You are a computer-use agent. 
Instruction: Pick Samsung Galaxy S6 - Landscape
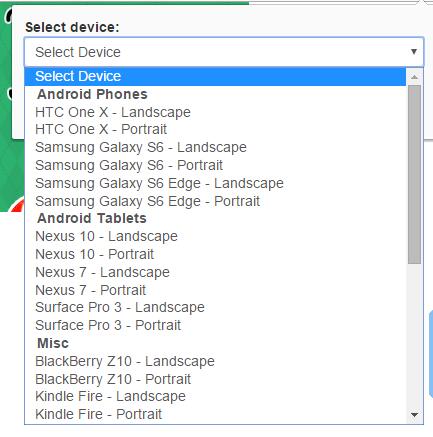(215, 147)
